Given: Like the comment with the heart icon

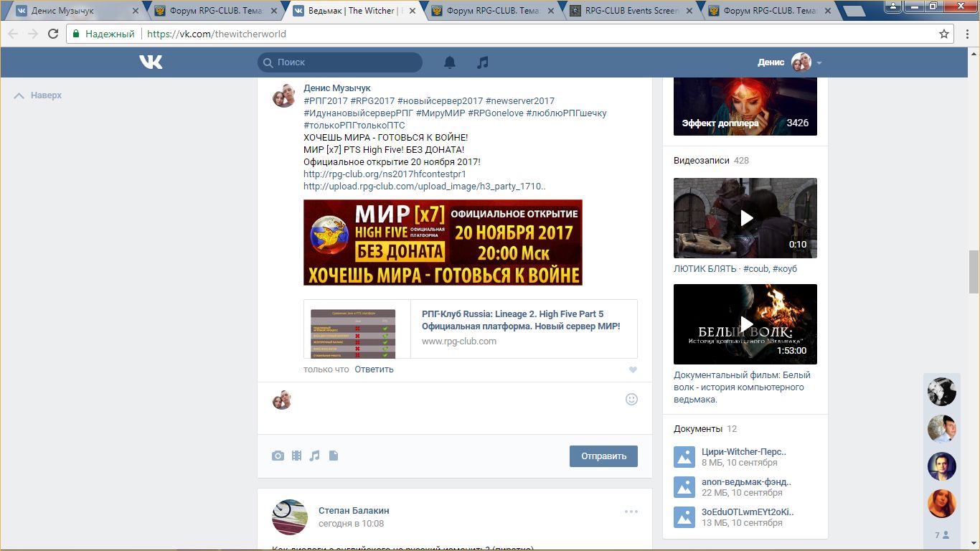Looking at the screenshot, I should pyautogui.click(x=632, y=370).
